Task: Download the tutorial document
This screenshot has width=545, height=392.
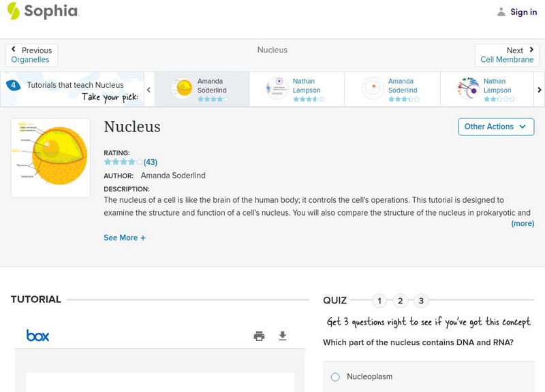Action: coord(283,336)
